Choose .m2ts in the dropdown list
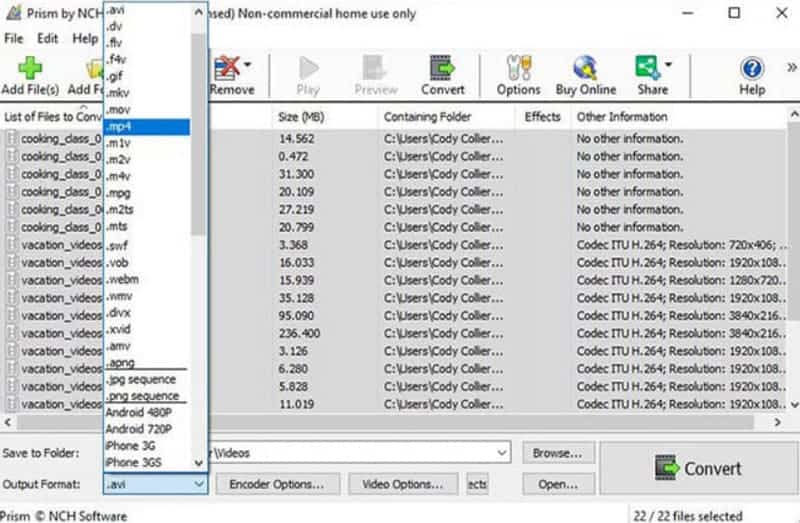The width and height of the screenshot is (800, 523). (147, 210)
